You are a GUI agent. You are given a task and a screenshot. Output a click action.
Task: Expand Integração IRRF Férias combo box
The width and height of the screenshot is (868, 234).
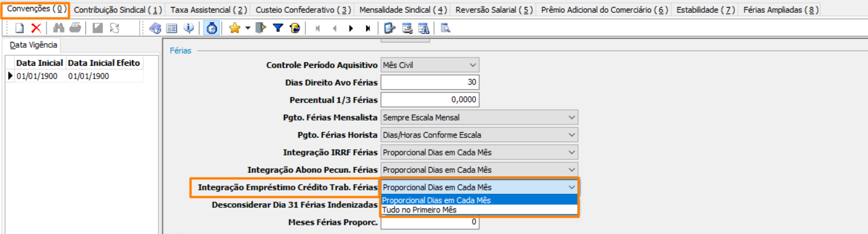point(571,152)
